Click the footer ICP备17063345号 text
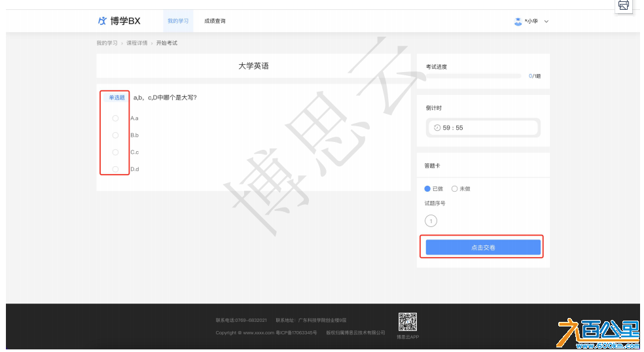 [296, 332]
